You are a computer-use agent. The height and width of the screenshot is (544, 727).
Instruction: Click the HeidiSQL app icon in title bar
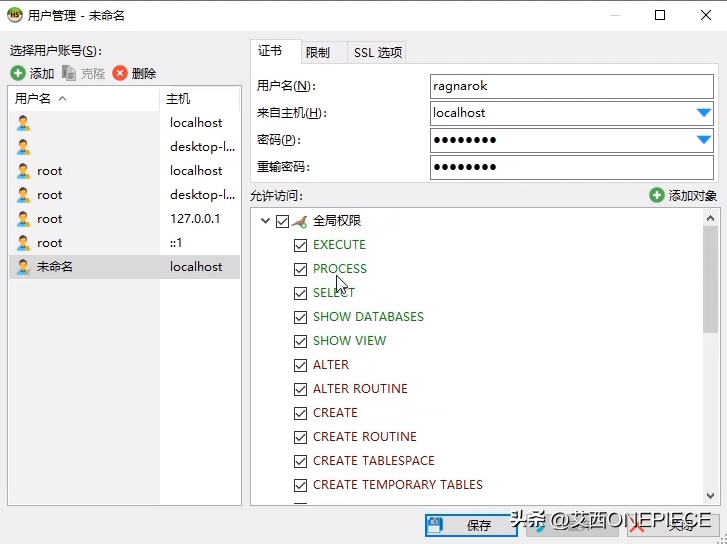pos(14,15)
